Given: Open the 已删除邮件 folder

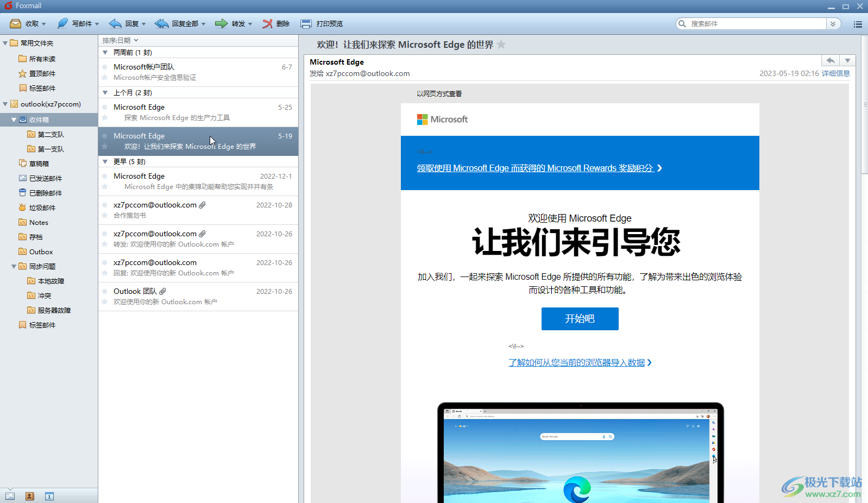Looking at the screenshot, I should [x=40, y=193].
